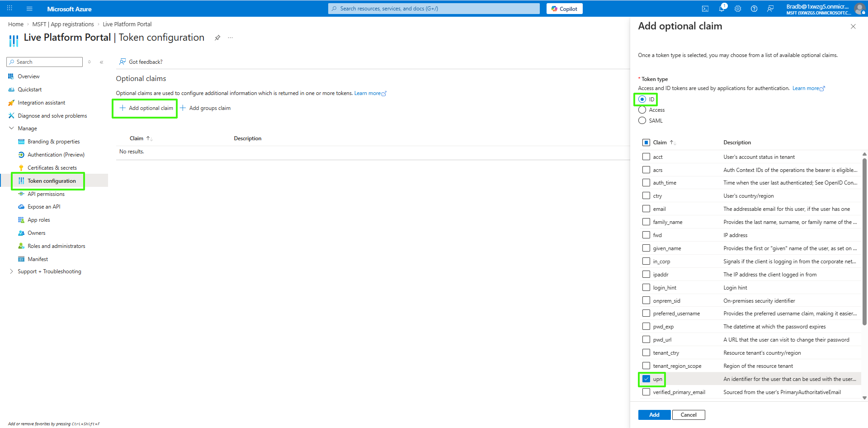Uncheck the upn claim checkbox
868x428 pixels.
pyautogui.click(x=646, y=379)
